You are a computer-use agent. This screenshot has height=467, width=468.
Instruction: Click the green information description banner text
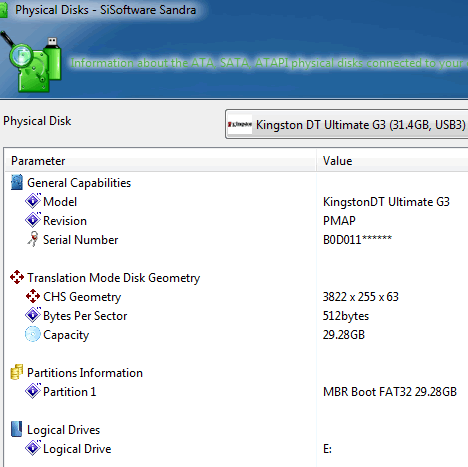pyautogui.click(x=269, y=63)
